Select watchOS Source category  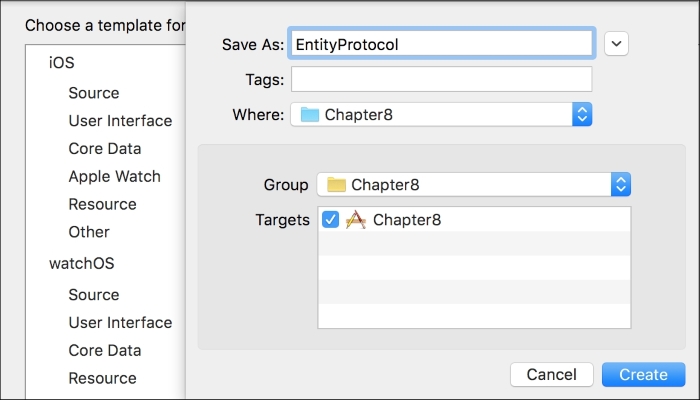click(94, 295)
